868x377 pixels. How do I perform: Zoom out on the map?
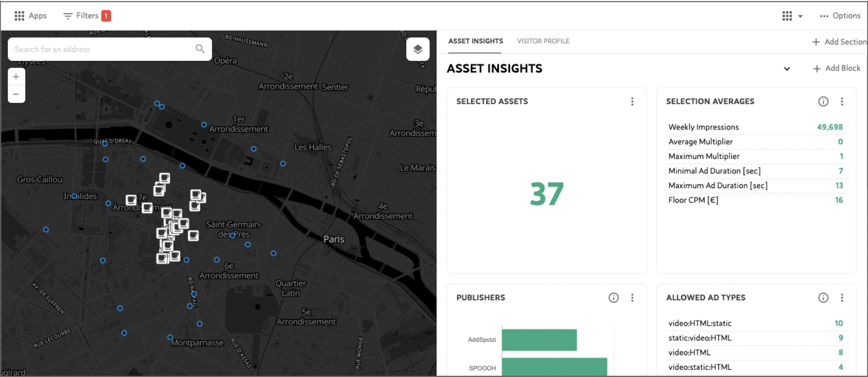pyautogui.click(x=16, y=94)
